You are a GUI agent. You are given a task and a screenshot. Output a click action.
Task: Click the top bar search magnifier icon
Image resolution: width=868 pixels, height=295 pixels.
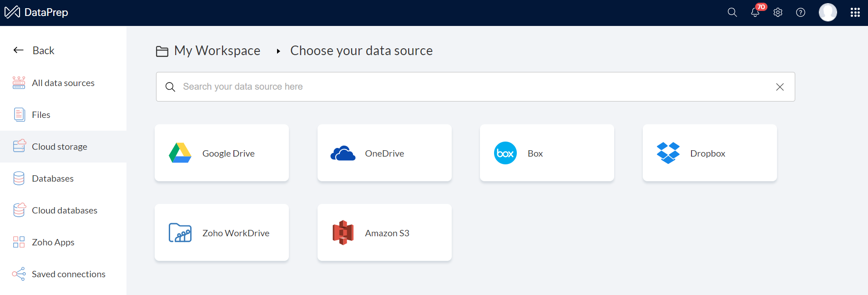(x=732, y=12)
